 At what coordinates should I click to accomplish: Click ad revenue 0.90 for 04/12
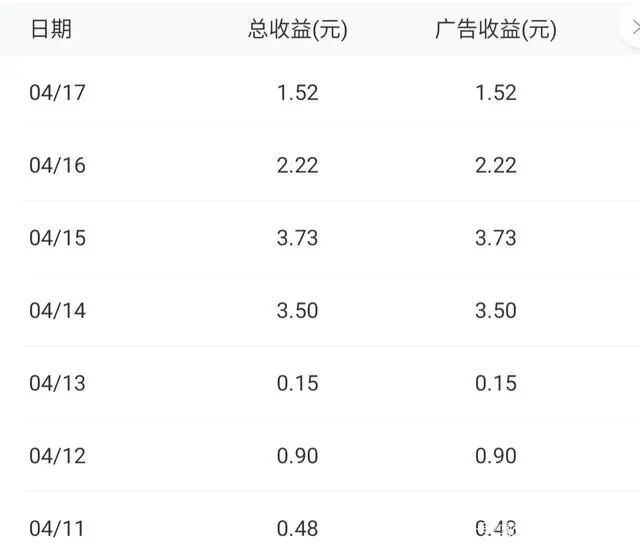click(x=496, y=456)
